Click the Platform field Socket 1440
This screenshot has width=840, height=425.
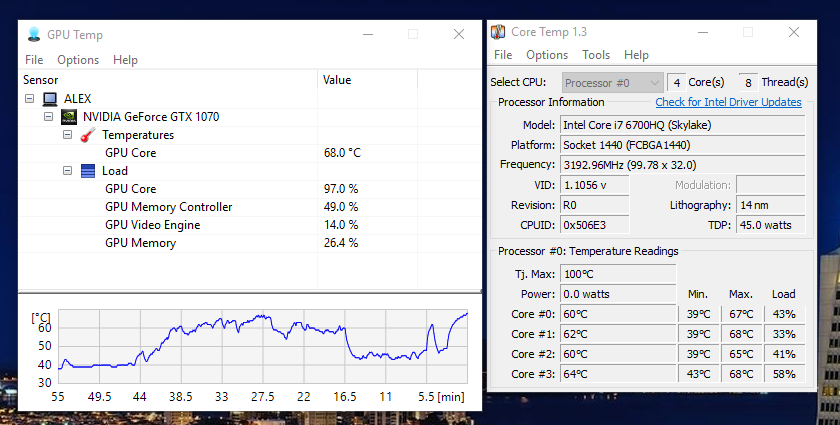682,145
